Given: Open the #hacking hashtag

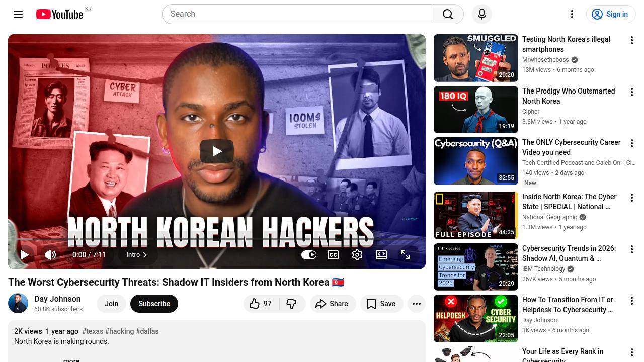Looking at the screenshot, I should (120, 331).
